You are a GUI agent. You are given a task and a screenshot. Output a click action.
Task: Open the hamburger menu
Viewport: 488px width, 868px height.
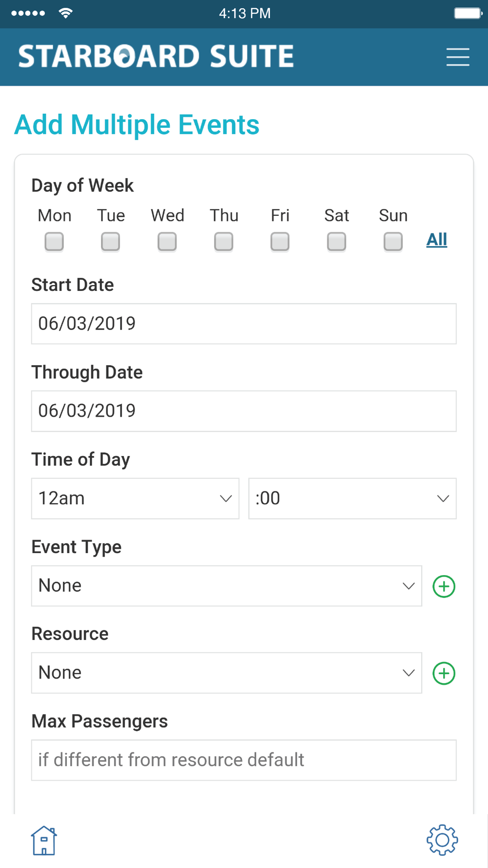[457, 57]
